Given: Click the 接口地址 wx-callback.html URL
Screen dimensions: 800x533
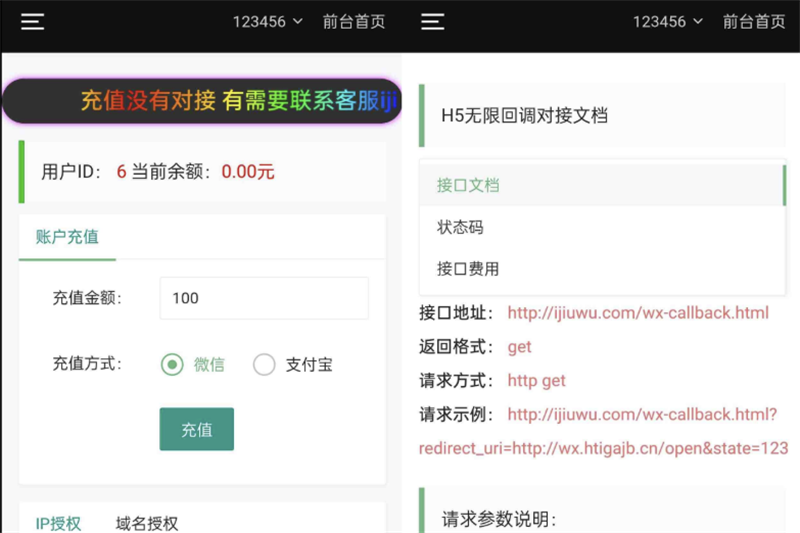Looking at the screenshot, I should 638,313.
